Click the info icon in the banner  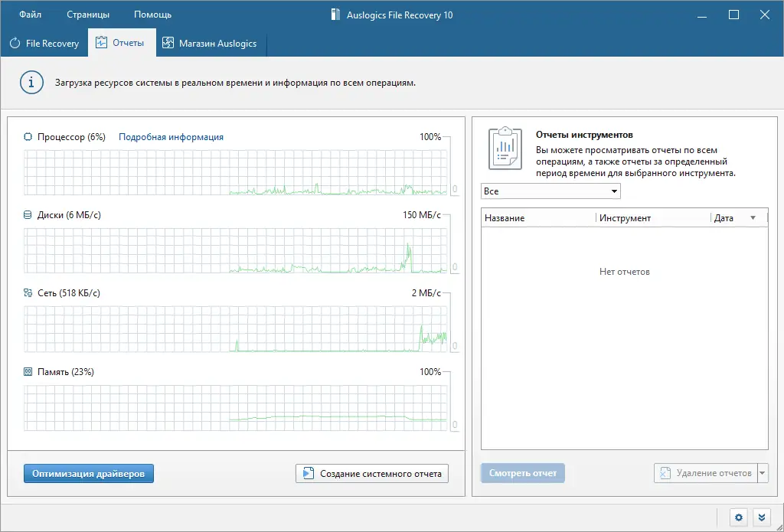pyautogui.click(x=31, y=83)
